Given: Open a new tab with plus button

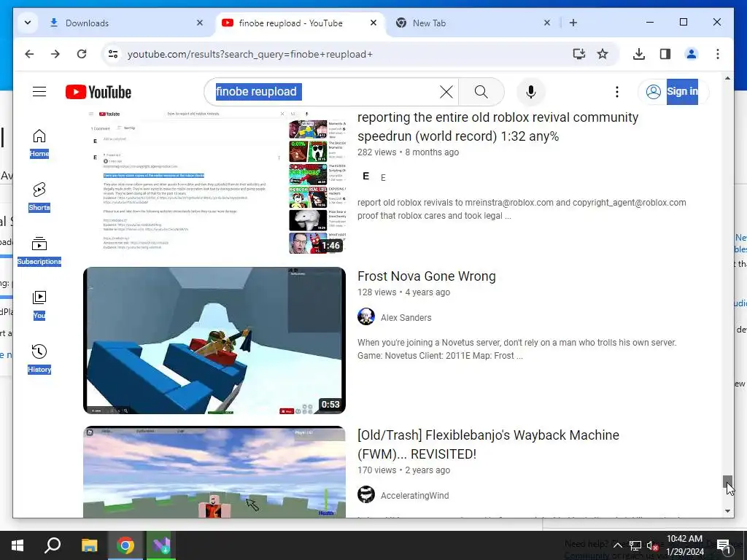Looking at the screenshot, I should pos(573,23).
